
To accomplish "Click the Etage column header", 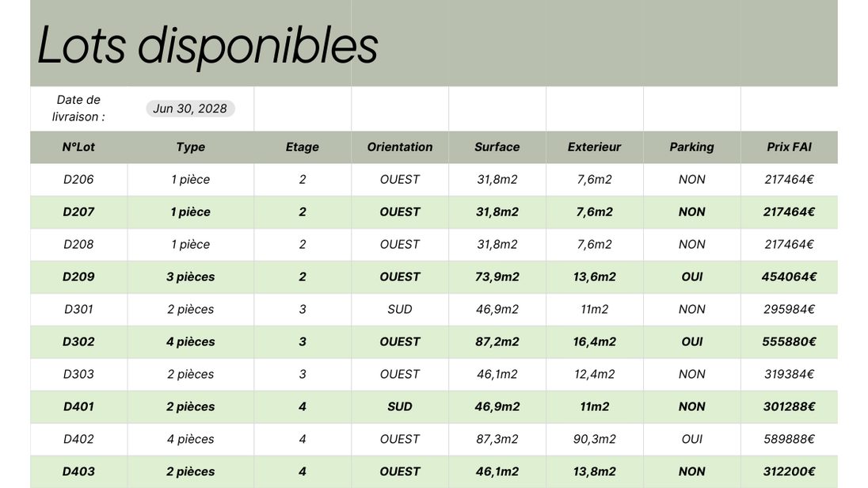I will click(303, 147).
